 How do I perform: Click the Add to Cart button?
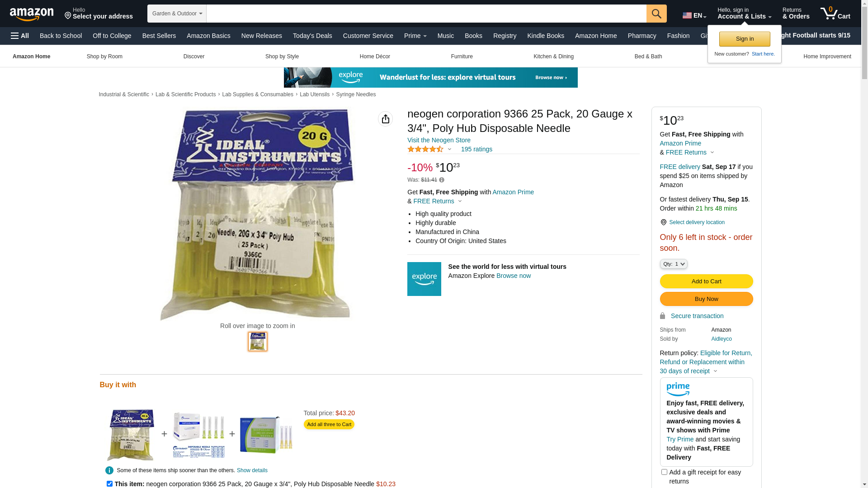706,282
